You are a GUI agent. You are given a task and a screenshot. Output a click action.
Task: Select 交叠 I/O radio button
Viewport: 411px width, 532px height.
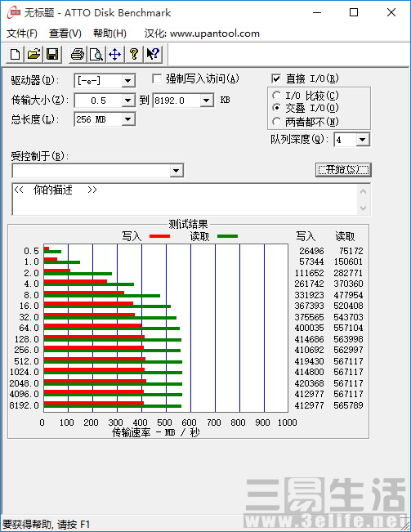[x=276, y=108]
